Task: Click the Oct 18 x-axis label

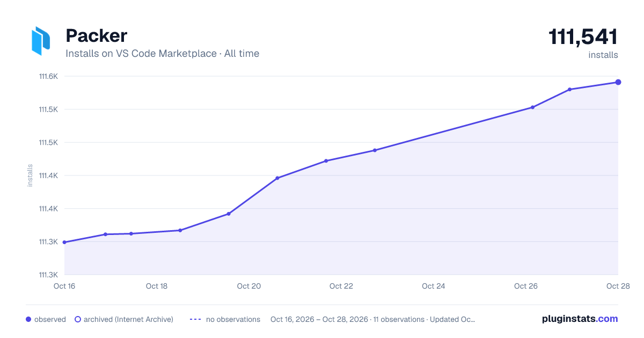Action: click(157, 286)
